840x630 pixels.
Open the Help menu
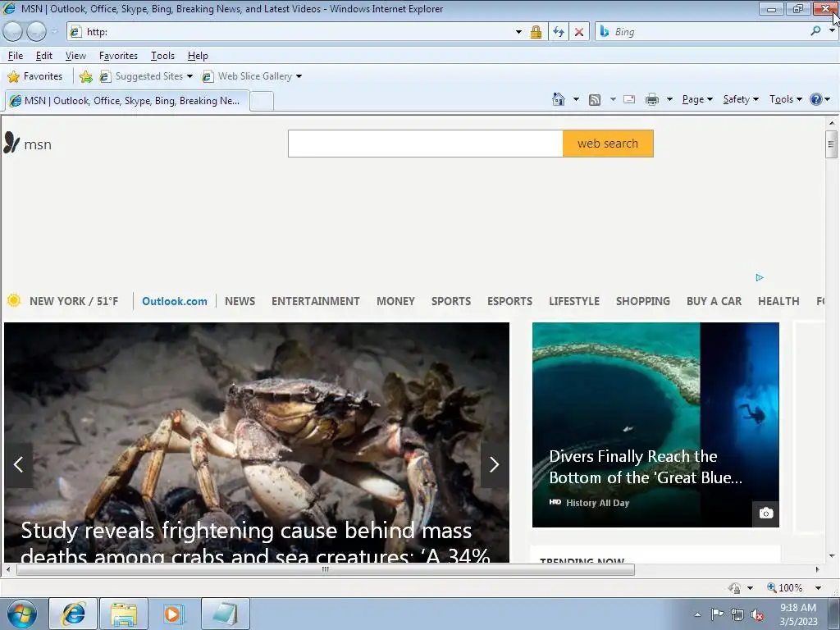198,56
